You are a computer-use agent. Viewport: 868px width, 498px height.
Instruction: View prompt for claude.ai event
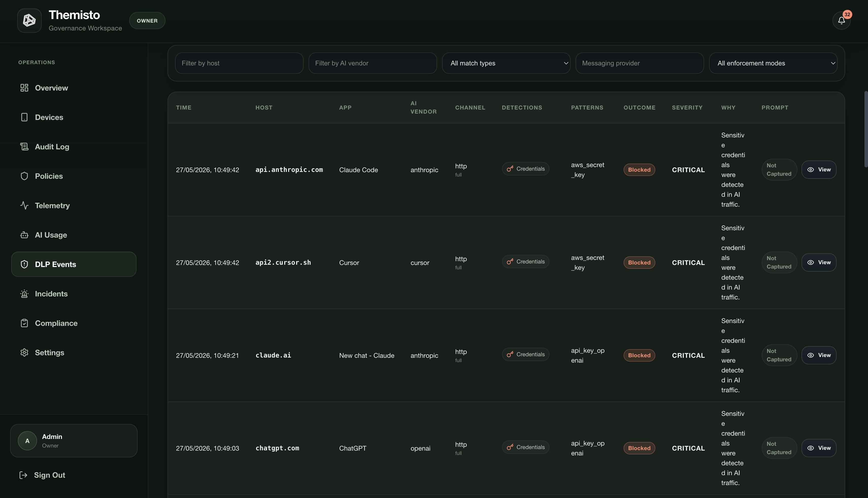[x=819, y=355]
